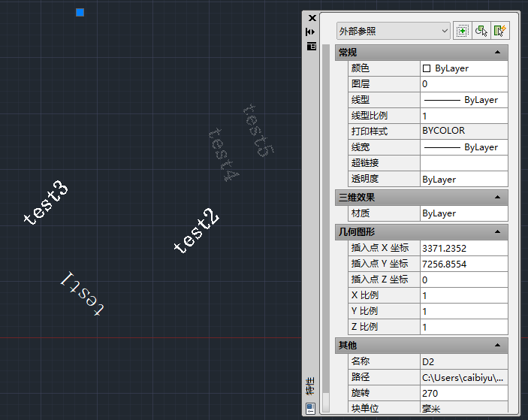Click the Select Objects icon
Image resolution: width=528 pixels, height=420 pixels.
coord(481,31)
